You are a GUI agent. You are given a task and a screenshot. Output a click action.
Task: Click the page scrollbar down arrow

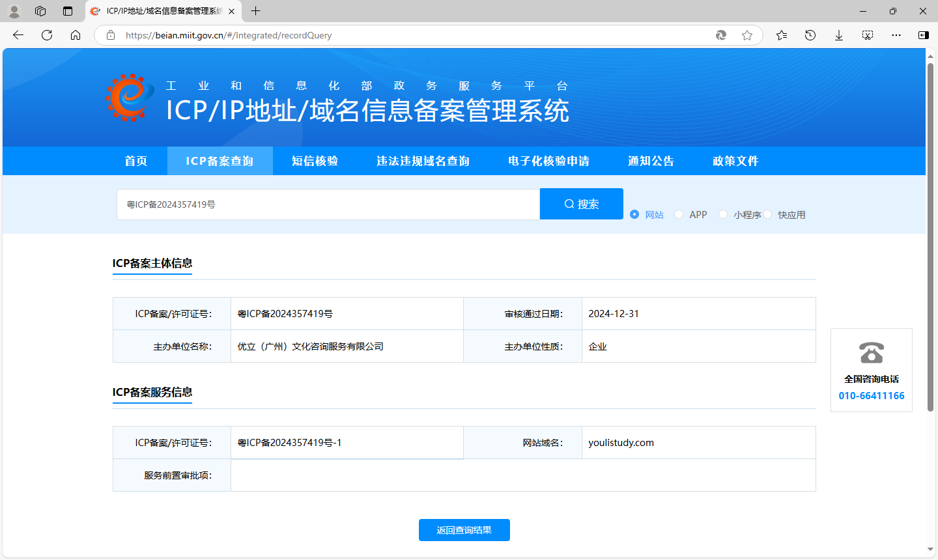tap(931, 550)
